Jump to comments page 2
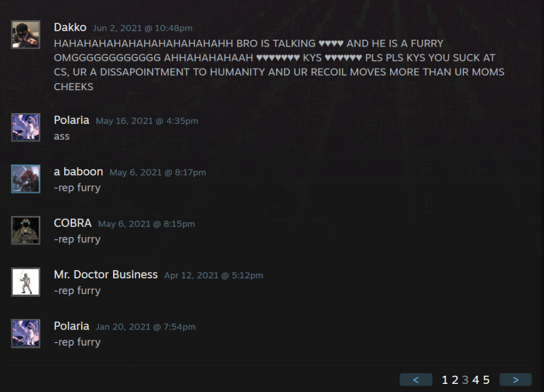The width and height of the screenshot is (544, 392). click(x=455, y=380)
